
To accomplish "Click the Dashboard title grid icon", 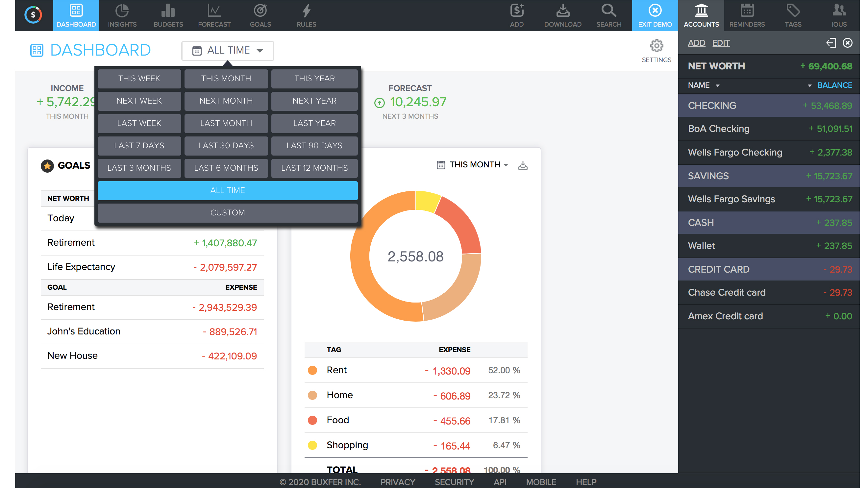I will [37, 50].
